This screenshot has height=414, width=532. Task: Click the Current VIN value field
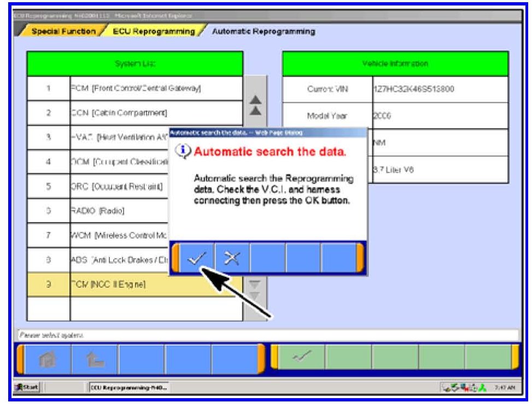coord(440,89)
